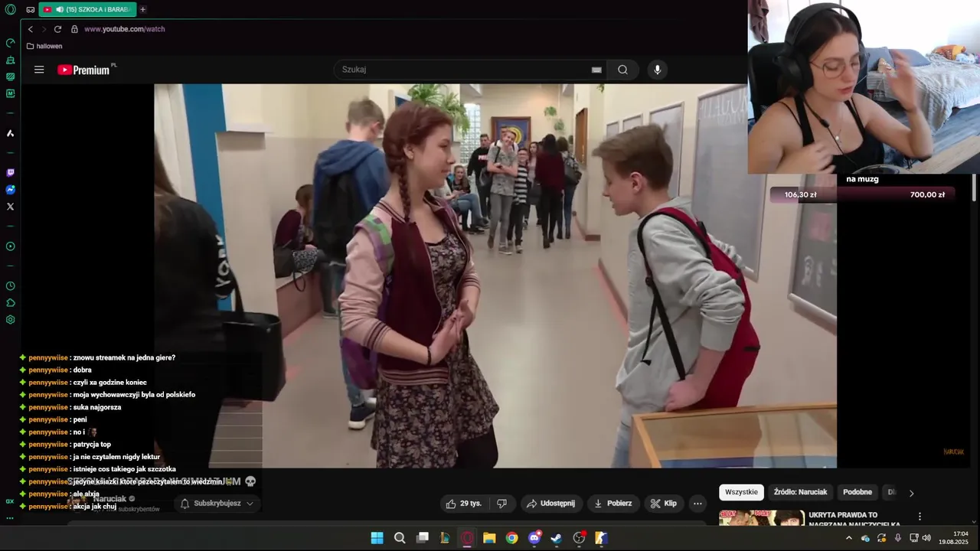Start voice search with microphone icon
The width and height of the screenshot is (980, 551).
pyautogui.click(x=657, y=70)
